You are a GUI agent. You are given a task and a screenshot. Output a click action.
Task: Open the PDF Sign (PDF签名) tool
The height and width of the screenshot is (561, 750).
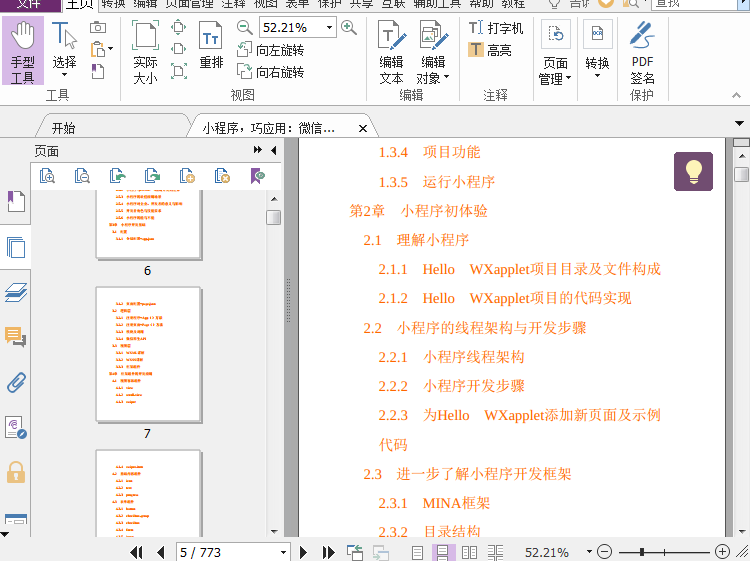pos(642,53)
